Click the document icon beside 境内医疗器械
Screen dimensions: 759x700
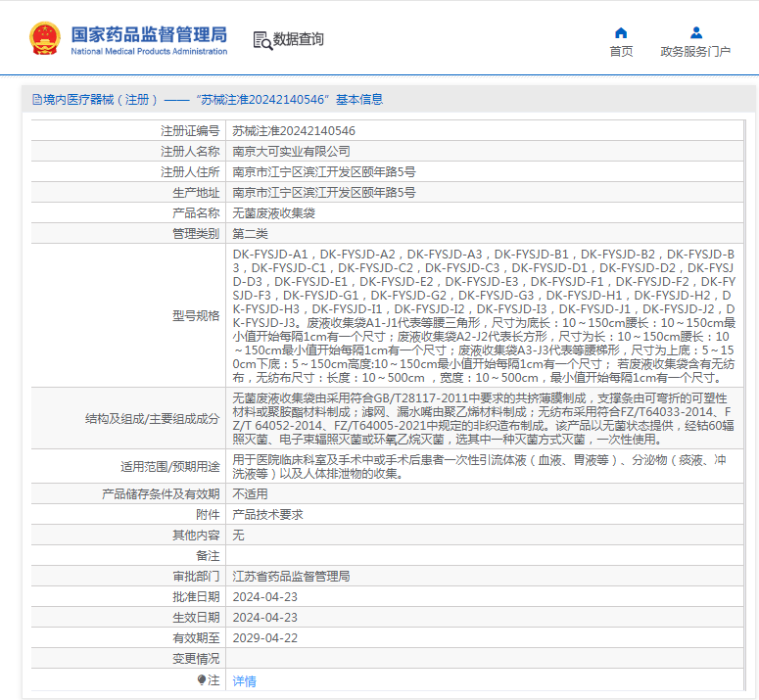pyautogui.click(x=37, y=100)
